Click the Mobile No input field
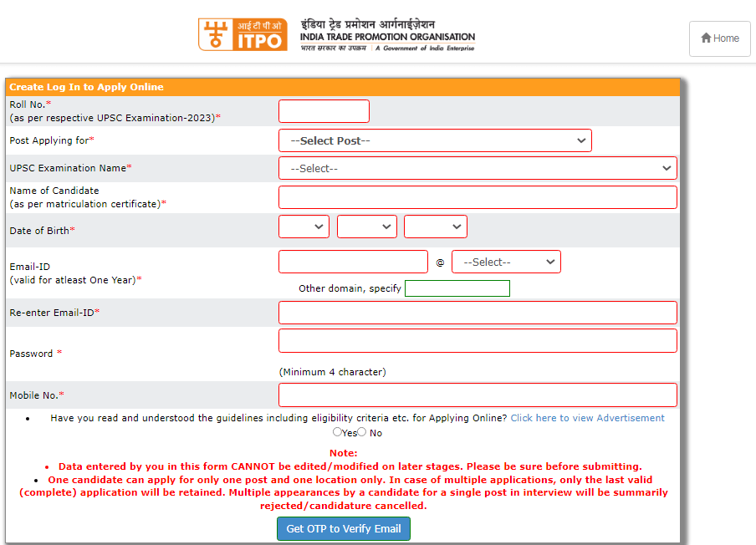Viewport: 756px width, 545px height. coord(477,395)
